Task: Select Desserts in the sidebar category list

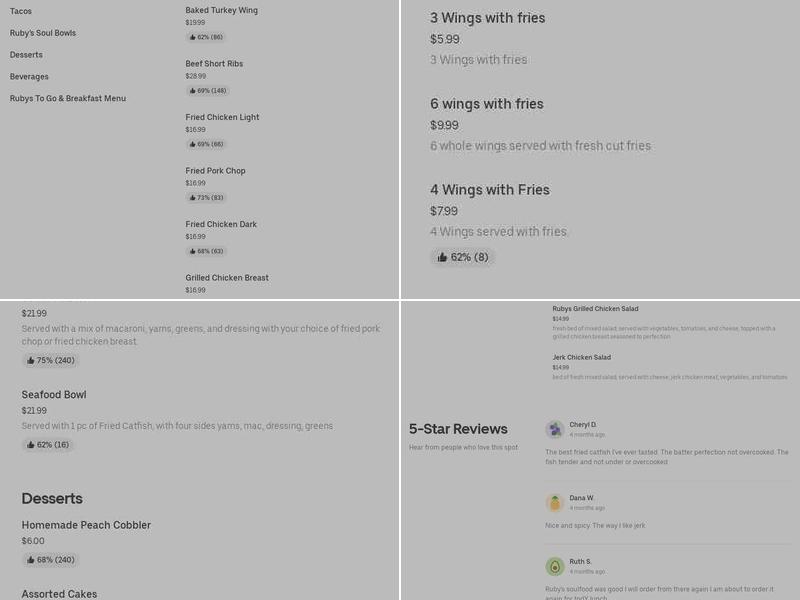Action: click(26, 55)
